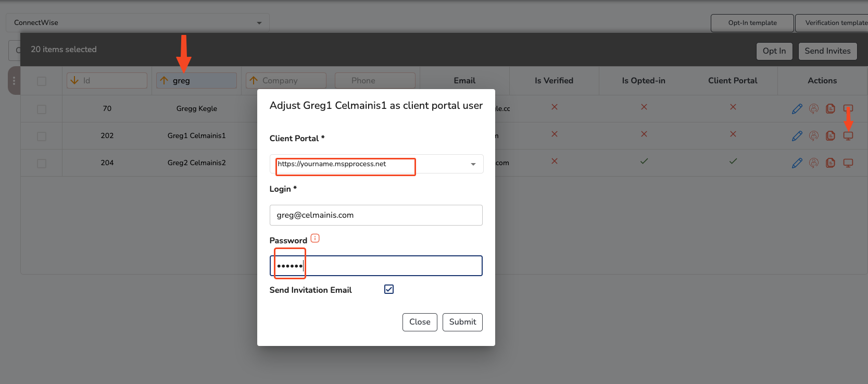Click edit pencil icon for Greg2 Celmainis2

tap(797, 163)
